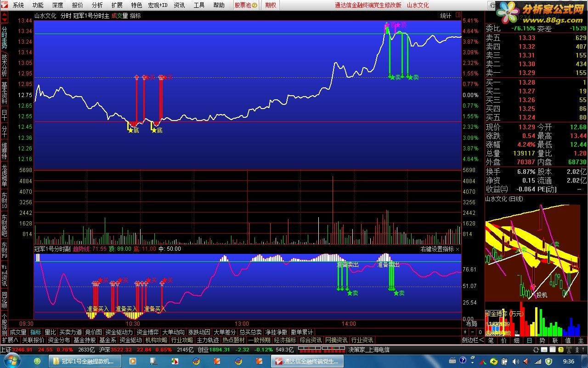Open the 分析 menu

[97, 5]
